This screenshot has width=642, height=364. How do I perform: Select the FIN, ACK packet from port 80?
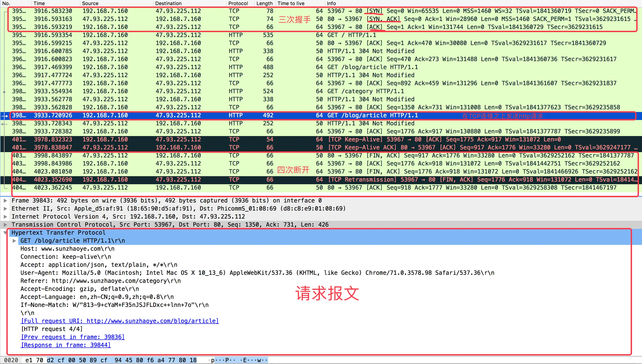pyautogui.click(x=175, y=155)
